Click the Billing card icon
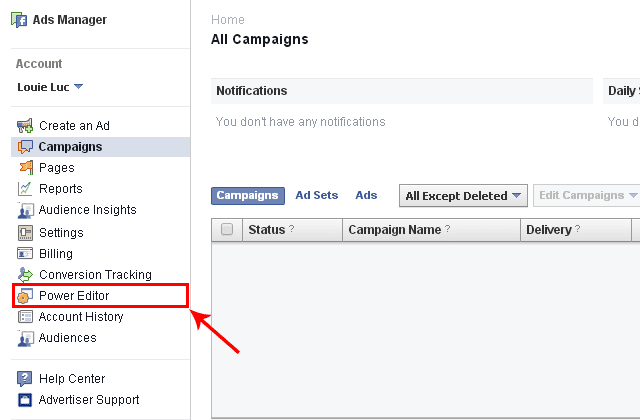Image resolution: width=640 pixels, height=420 pixels. 26,254
